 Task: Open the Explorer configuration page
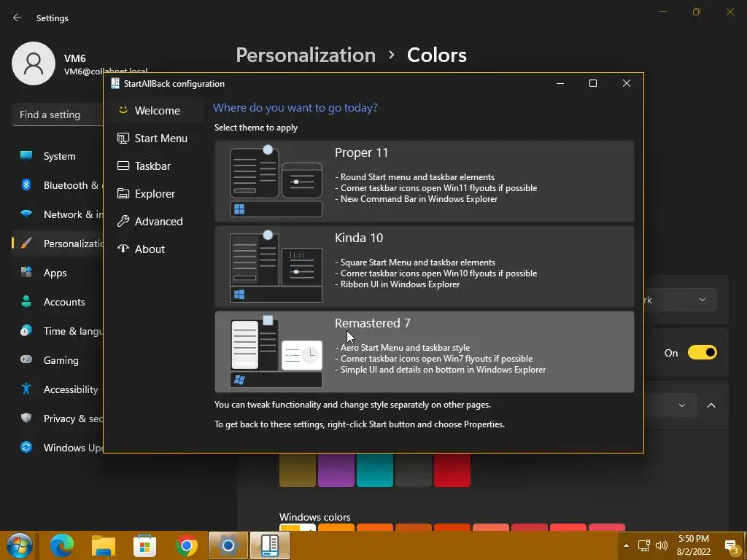157,193
